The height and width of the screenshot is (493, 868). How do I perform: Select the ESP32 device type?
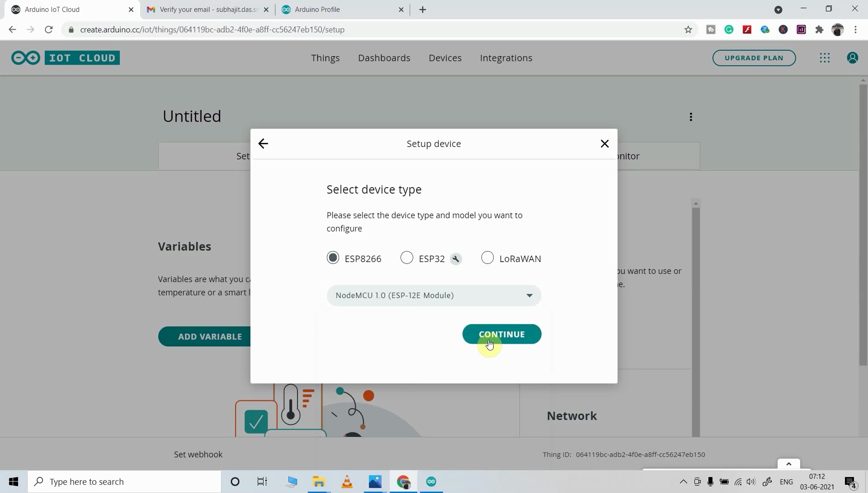(x=406, y=257)
